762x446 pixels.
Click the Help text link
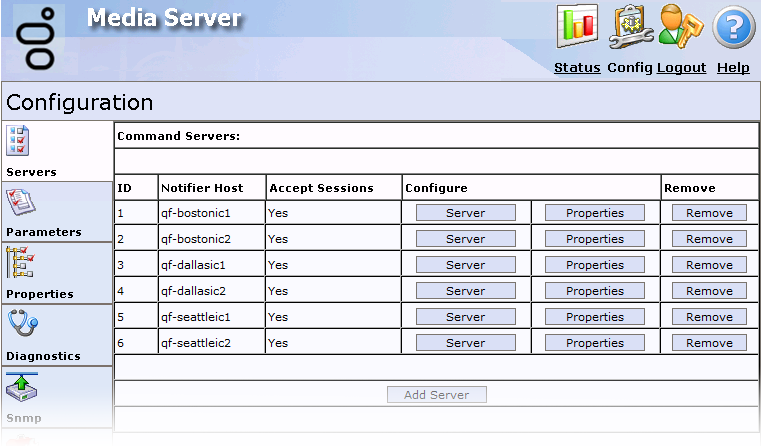point(733,68)
